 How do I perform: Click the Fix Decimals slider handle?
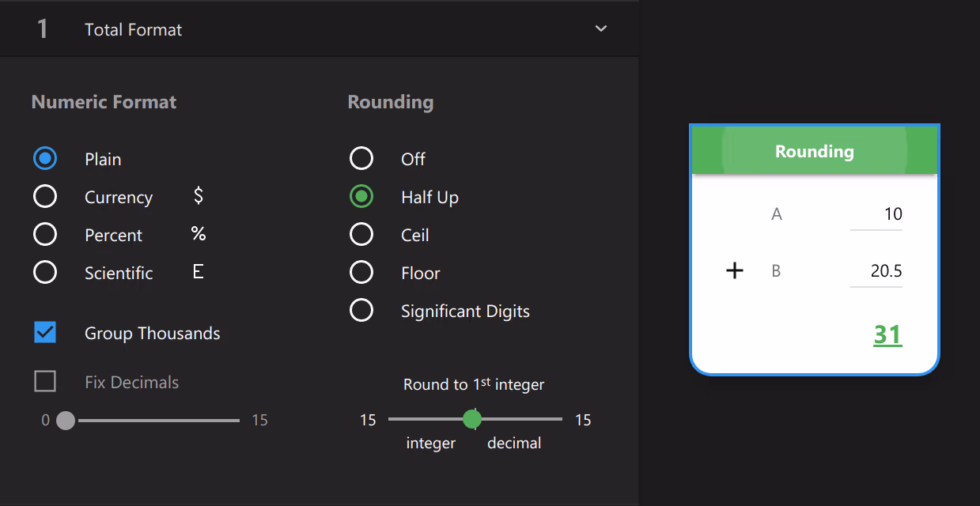coord(66,420)
